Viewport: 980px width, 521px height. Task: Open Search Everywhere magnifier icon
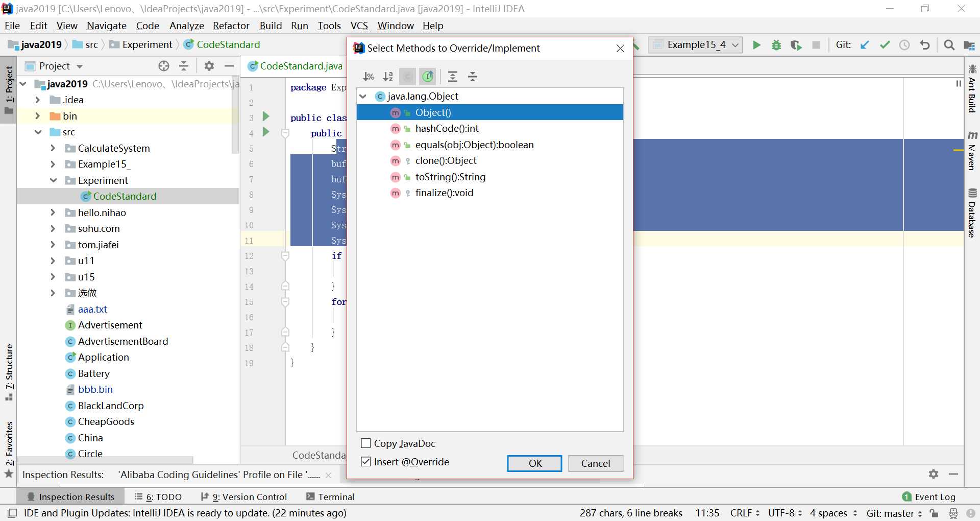pos(949,45)
